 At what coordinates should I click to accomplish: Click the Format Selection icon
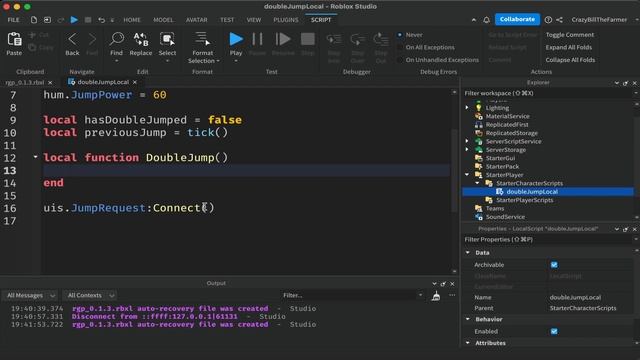[202, 39]
